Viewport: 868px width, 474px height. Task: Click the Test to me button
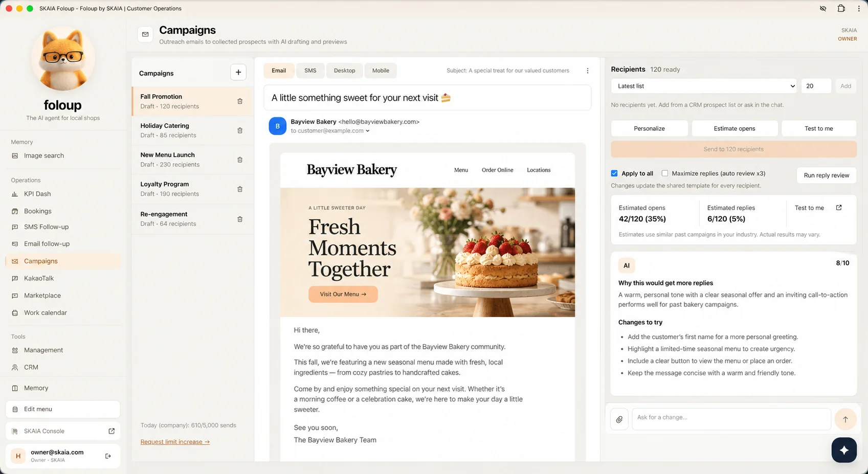[x=818, y=128]
